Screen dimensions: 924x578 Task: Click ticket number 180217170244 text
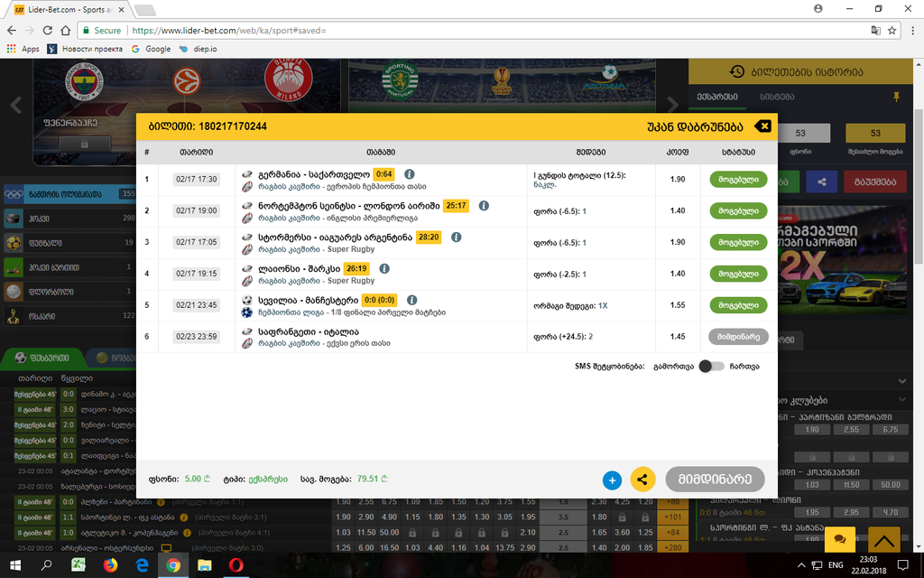(x=233, y=126)
